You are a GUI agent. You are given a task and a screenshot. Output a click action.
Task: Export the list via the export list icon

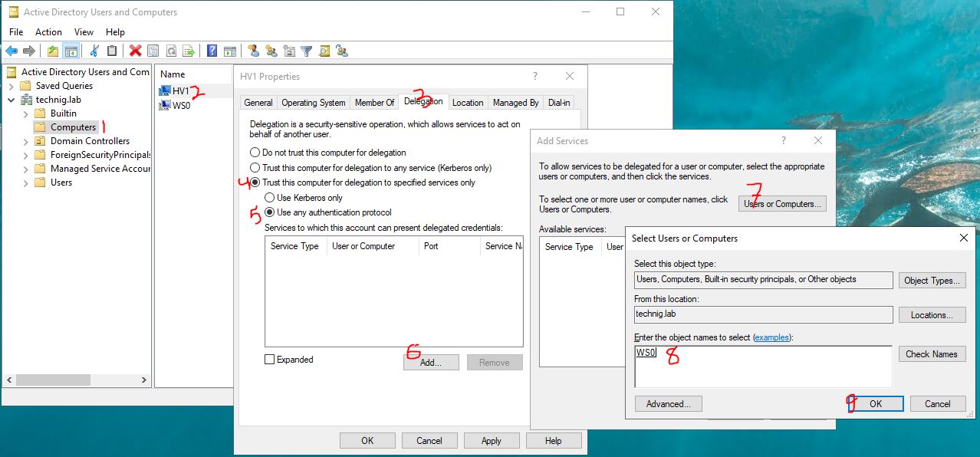tap(189, 51)
